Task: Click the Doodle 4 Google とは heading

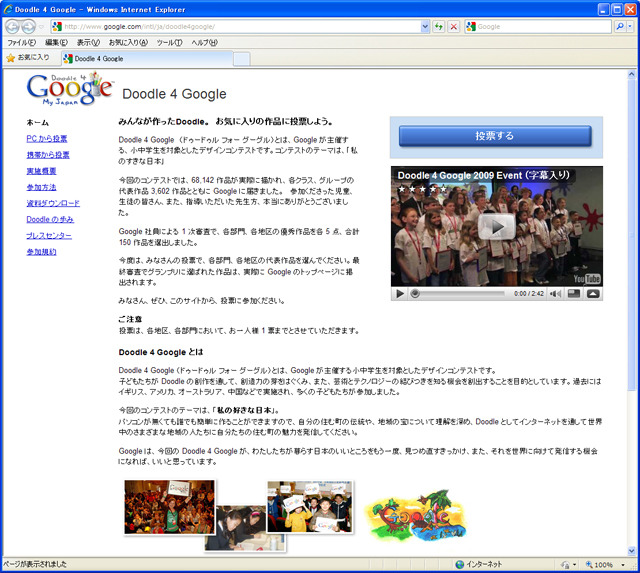Action: [x=161, y=352]
